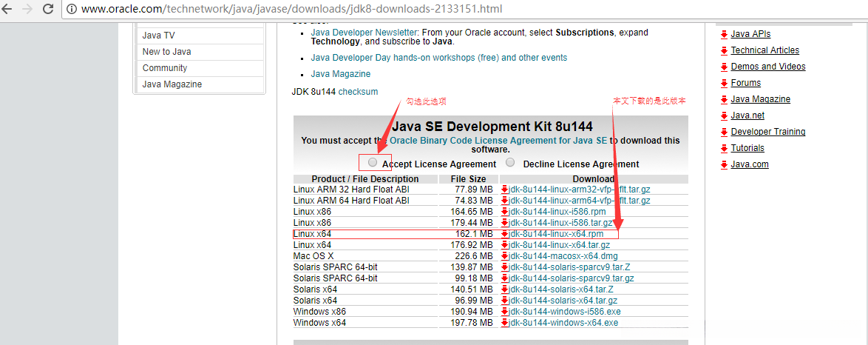Download jdk-8u144-windows-x64.exe
Viewport: 868px width, 345px height.
(563, 323)
